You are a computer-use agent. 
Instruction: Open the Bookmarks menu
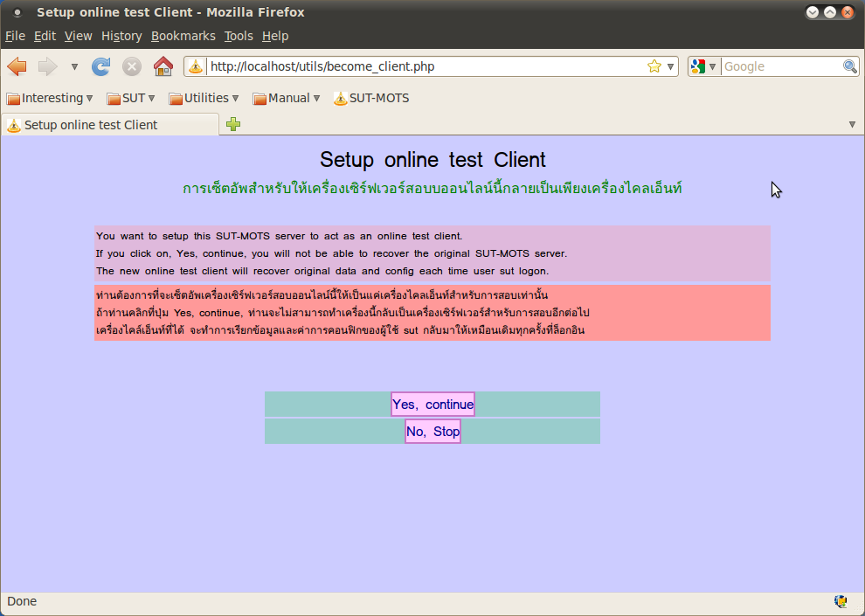pyautogui.click(x=183, y=36)
